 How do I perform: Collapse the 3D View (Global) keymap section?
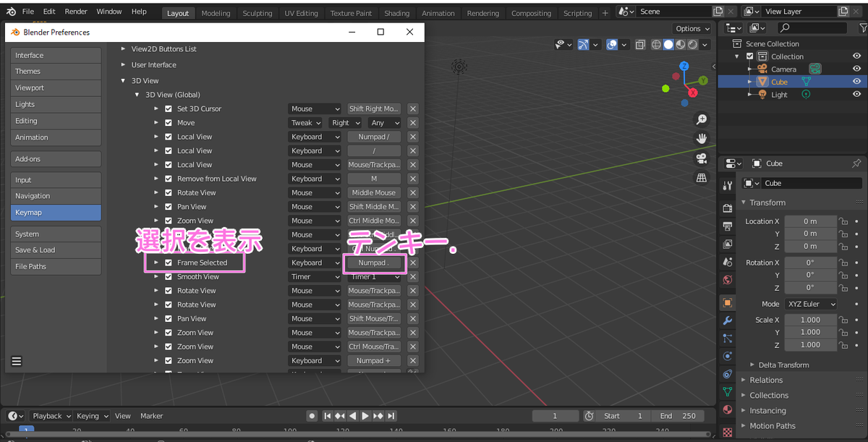click(137, 95)
